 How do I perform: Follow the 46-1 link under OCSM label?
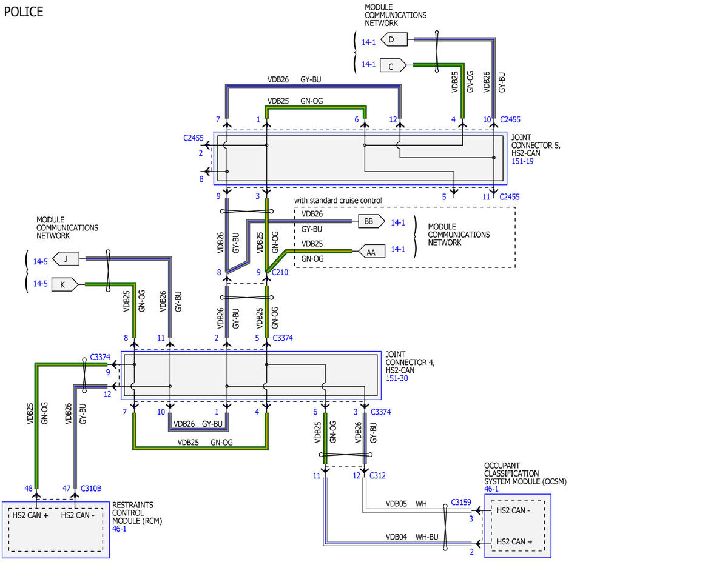(491, 488)
